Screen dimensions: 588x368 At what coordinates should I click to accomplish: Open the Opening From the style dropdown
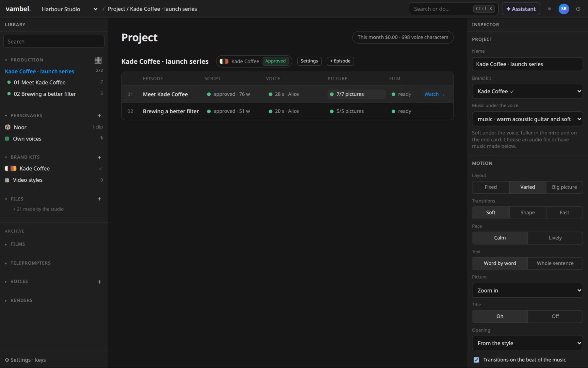click(527, 343)
